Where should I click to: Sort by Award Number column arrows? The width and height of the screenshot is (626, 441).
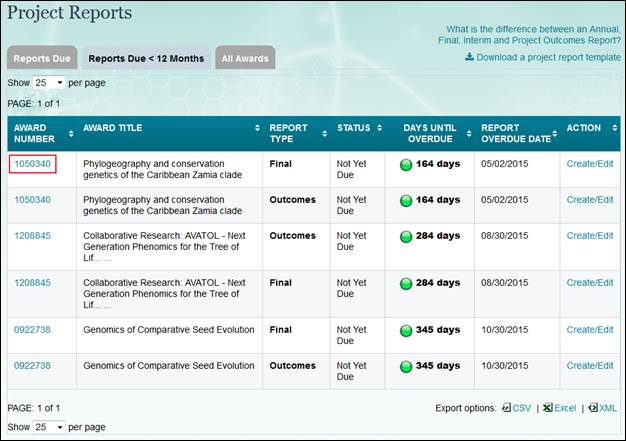coord(71,134)
